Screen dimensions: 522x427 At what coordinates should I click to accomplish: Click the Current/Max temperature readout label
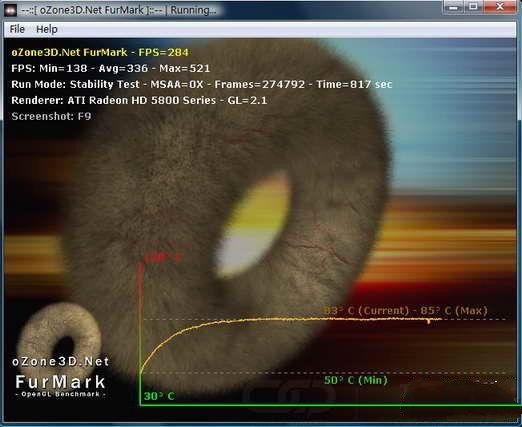pyautogui.click(x=405, y=311)
